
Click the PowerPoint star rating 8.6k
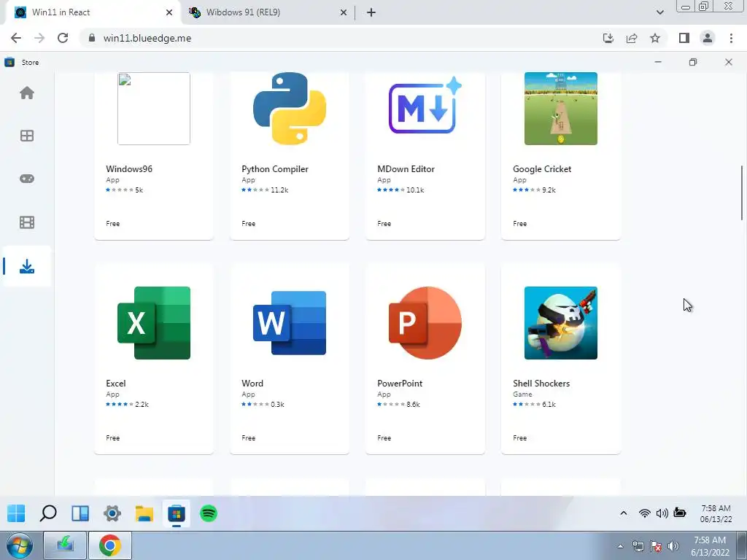(399, 404)
